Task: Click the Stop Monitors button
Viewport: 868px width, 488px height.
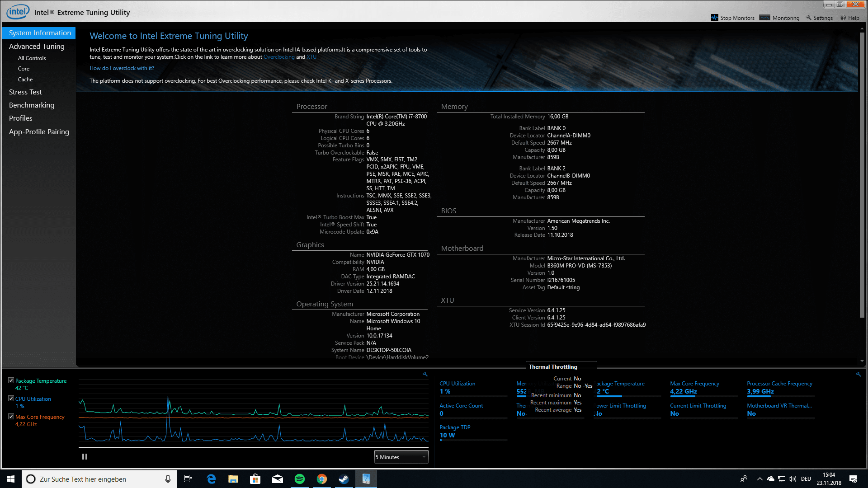Action: point(732,18)
